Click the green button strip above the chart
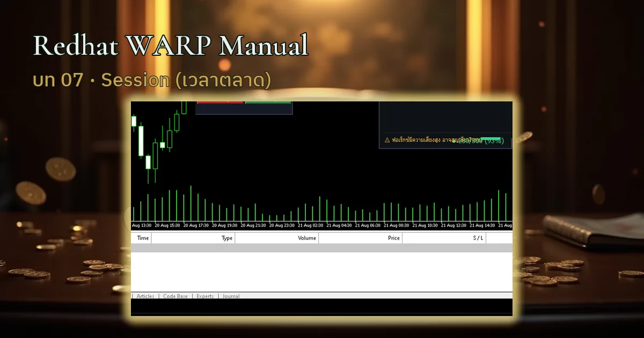This screenshot has width=644, height=338. (268, 102)
